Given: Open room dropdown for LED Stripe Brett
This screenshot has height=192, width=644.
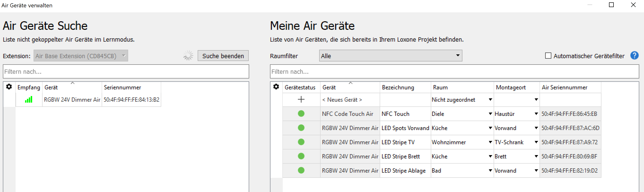Looking at the screenshot, I should (490, 157).
